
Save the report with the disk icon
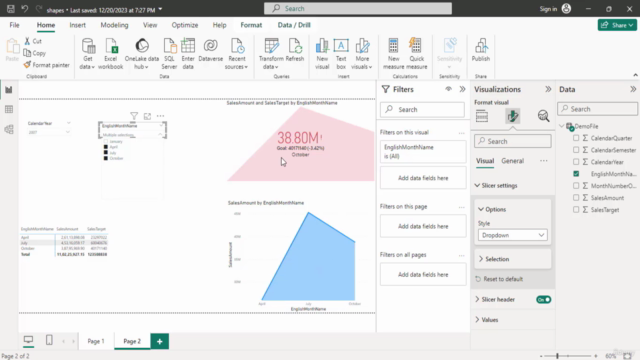pyautogui.click(x=11, y=9)
